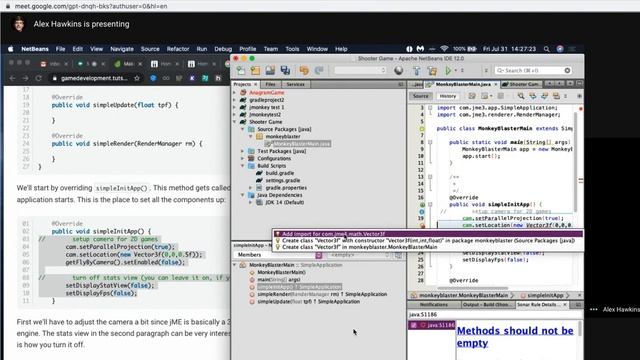
Task: Select the Configurations node
Action: [x=274, y=159]
